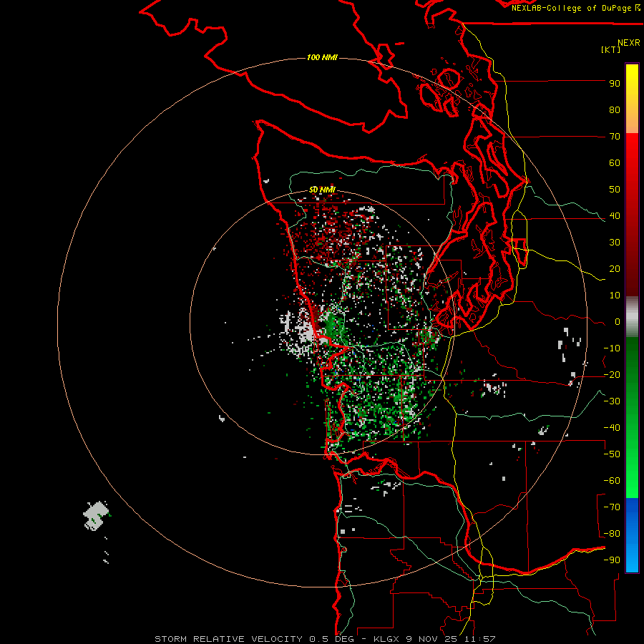
Task: Click the -90 knot scale label
Action: click(x=612, y=560)
